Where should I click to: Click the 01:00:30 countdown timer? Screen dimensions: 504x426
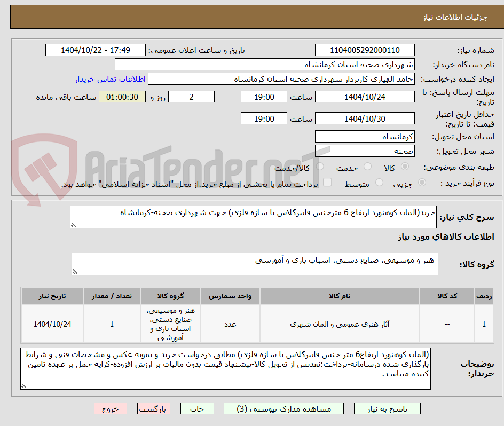tap(122, 97)
